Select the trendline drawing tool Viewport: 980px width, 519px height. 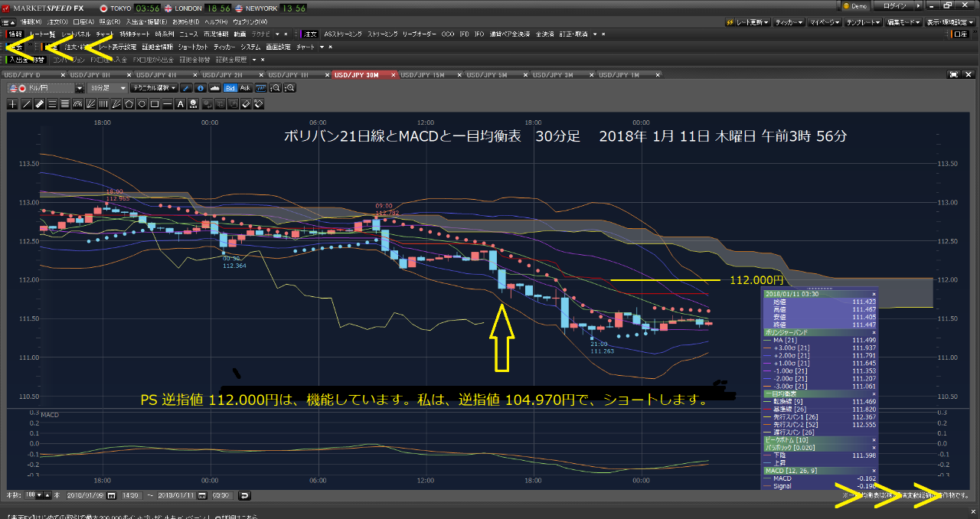(x=26, y=103)
